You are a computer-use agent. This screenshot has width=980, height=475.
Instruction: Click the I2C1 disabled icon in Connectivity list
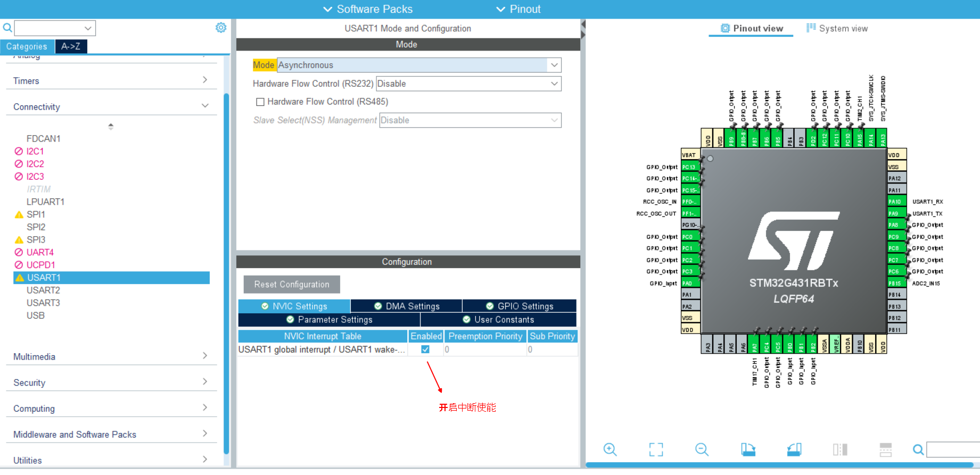(19, 151)
